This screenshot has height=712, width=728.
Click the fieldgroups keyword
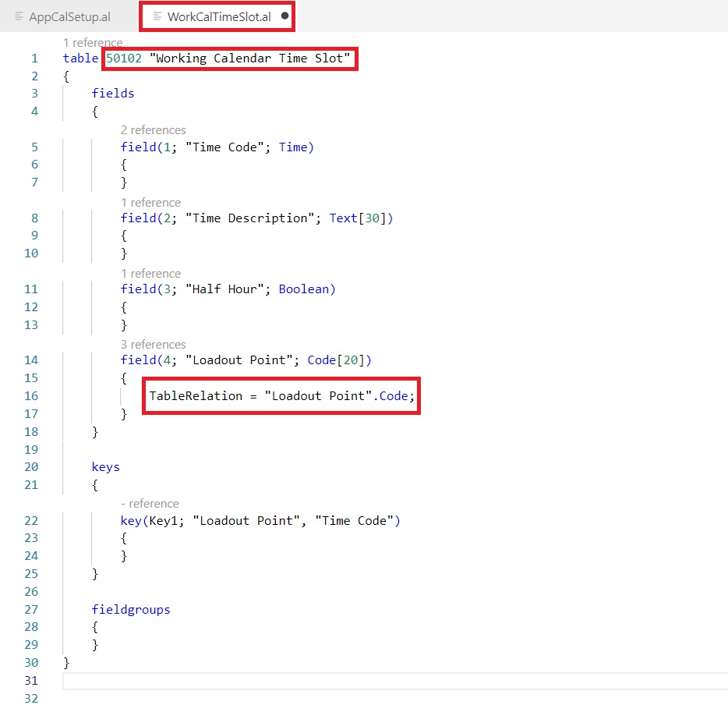131,610
